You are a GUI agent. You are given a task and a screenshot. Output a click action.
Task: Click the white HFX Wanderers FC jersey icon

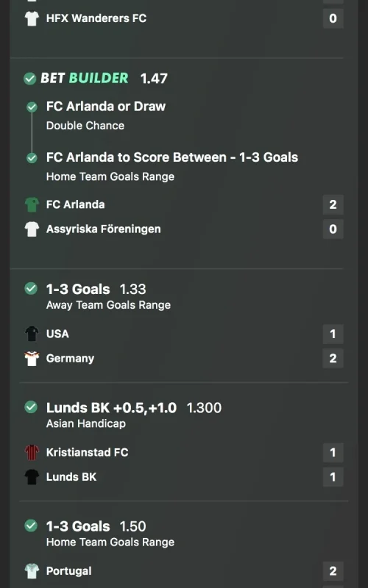(x=32, y=18)
